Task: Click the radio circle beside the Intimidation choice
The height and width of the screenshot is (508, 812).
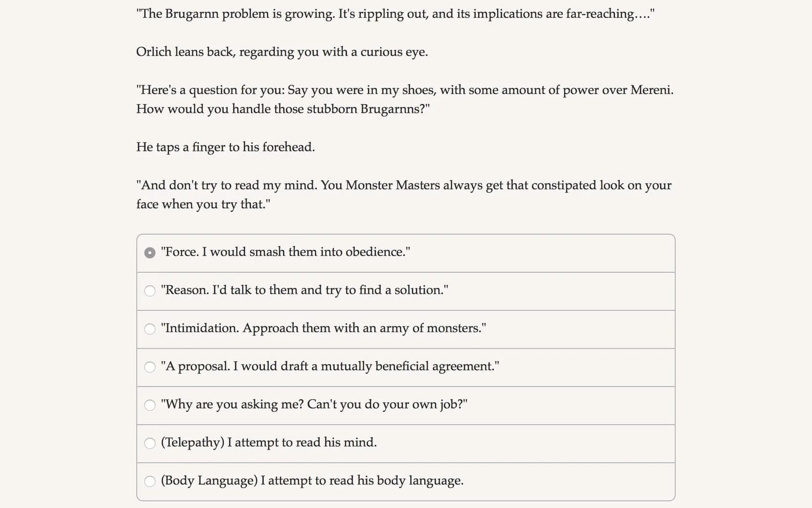Action: tap(150, 328)
